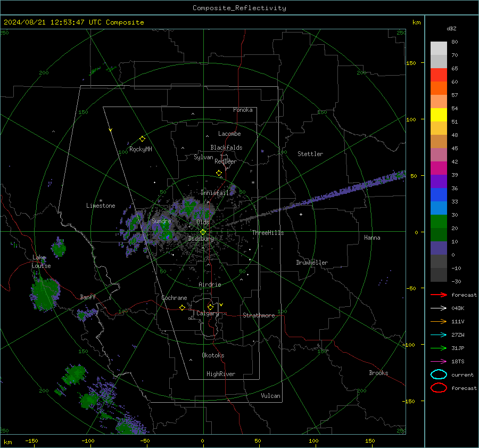Image resolution: width=479 pixels, height=448 pixels.
Task: Click the Calgary city label
Action: (208, 313)
